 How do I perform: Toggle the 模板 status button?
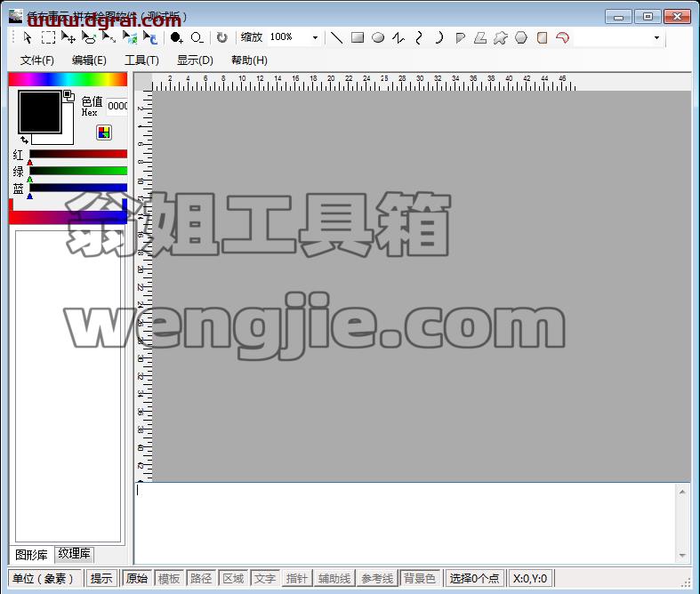[169, 578]
